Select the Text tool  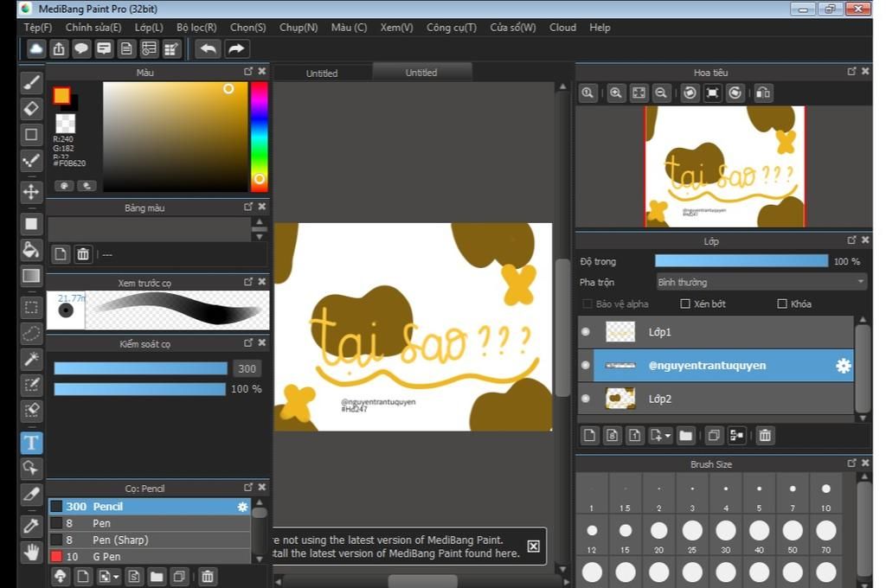click(32, 442)
